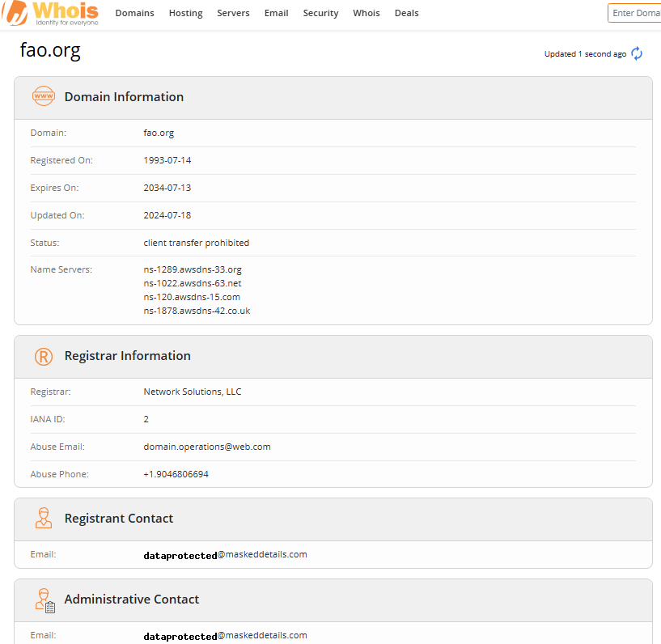The height and width of the screenshot is (644, 661).
Task: Click the Expires On label
Action: [x=54, y=188]
